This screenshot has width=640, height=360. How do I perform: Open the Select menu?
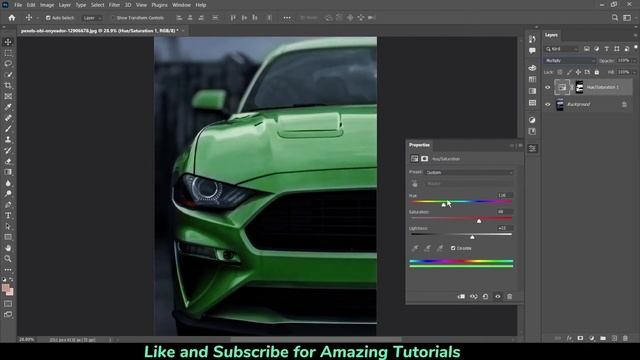98,5
